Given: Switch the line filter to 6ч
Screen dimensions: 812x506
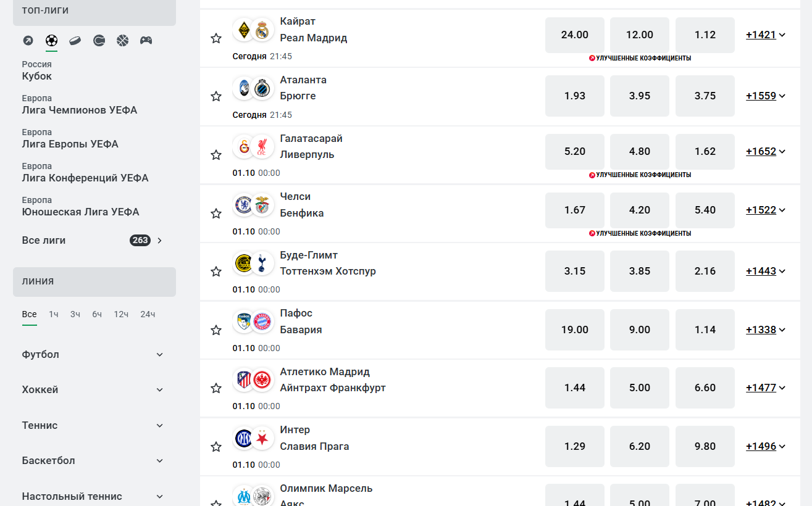Looking at the screenshot, I should click(x=97, y=314).
